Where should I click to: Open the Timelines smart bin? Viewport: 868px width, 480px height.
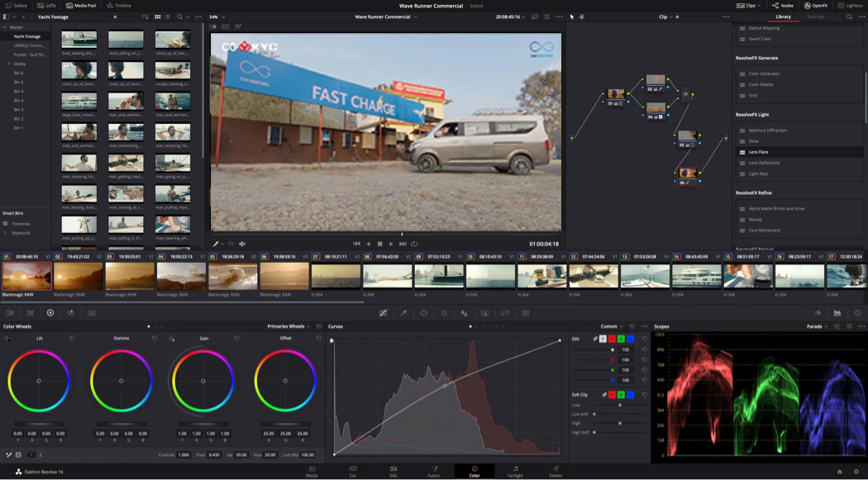tap(21, 224)
